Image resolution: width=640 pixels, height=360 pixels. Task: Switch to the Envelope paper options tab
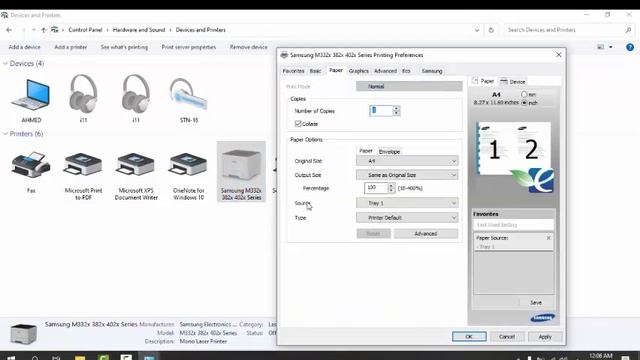(389, 151)
